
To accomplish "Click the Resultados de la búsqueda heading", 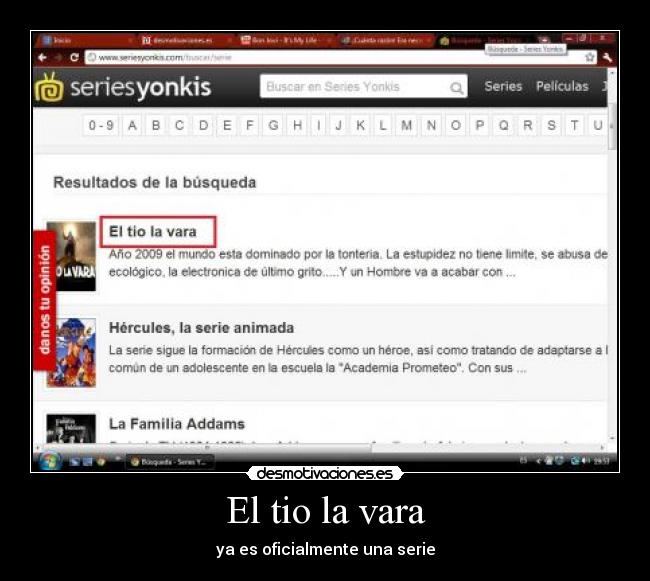I will tap(155, 182).
